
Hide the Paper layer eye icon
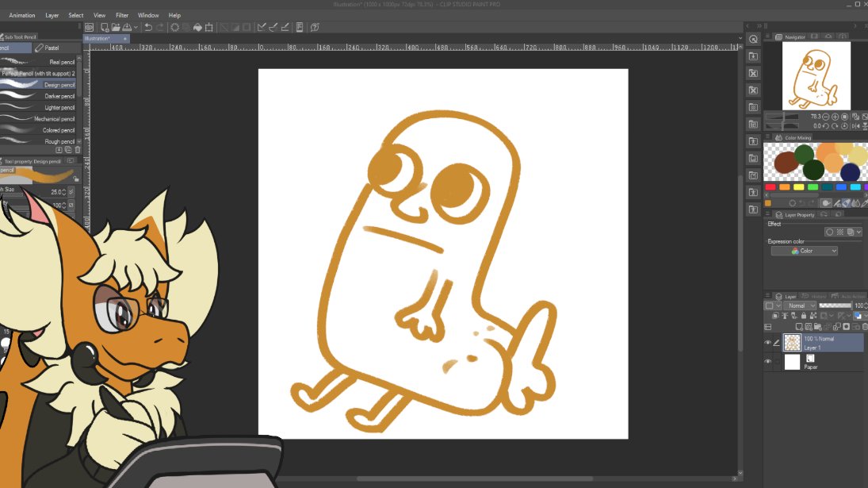point(768,362)
